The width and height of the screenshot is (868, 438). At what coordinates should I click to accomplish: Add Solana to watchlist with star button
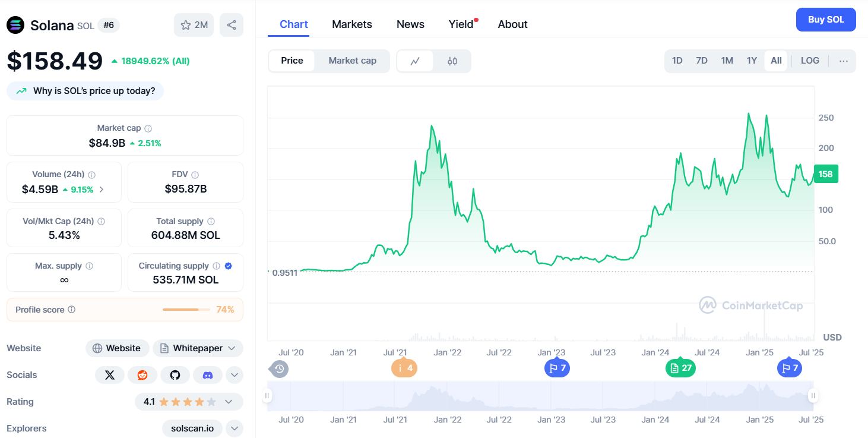[x=194, y=25]
